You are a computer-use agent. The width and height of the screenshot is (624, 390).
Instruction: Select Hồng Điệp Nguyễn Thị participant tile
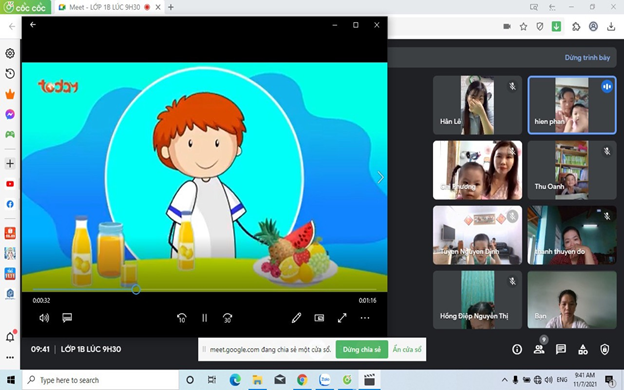coord(477,300)
